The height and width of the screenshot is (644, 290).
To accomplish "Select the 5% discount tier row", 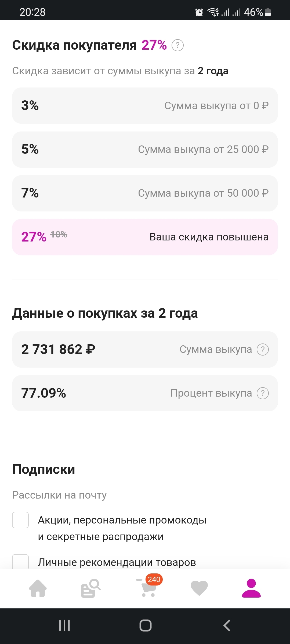I will point(145,149).
